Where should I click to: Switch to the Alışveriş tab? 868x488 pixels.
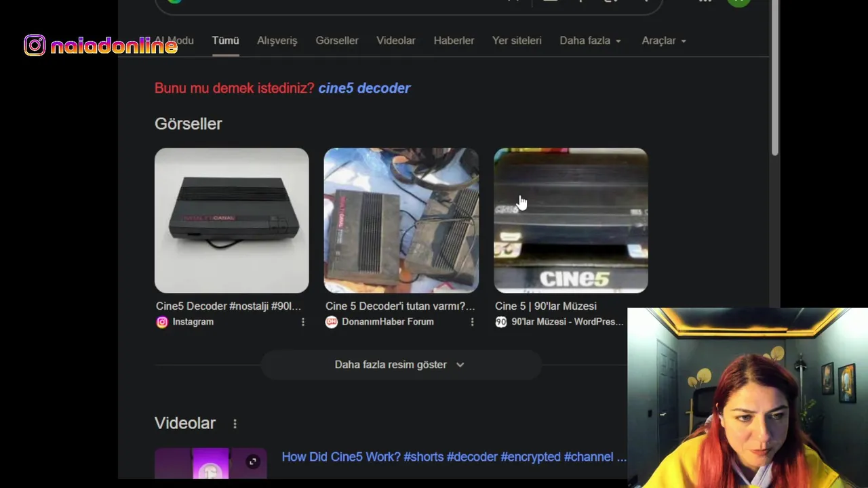(x=277, y=41)
